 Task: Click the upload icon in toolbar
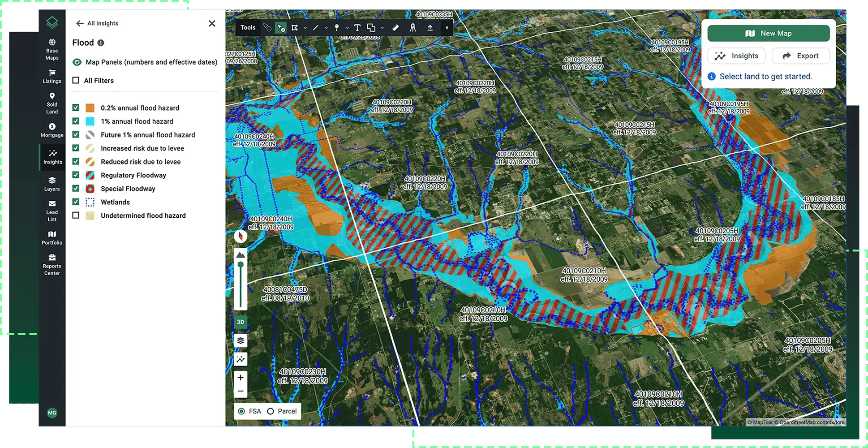coord(430,28)
